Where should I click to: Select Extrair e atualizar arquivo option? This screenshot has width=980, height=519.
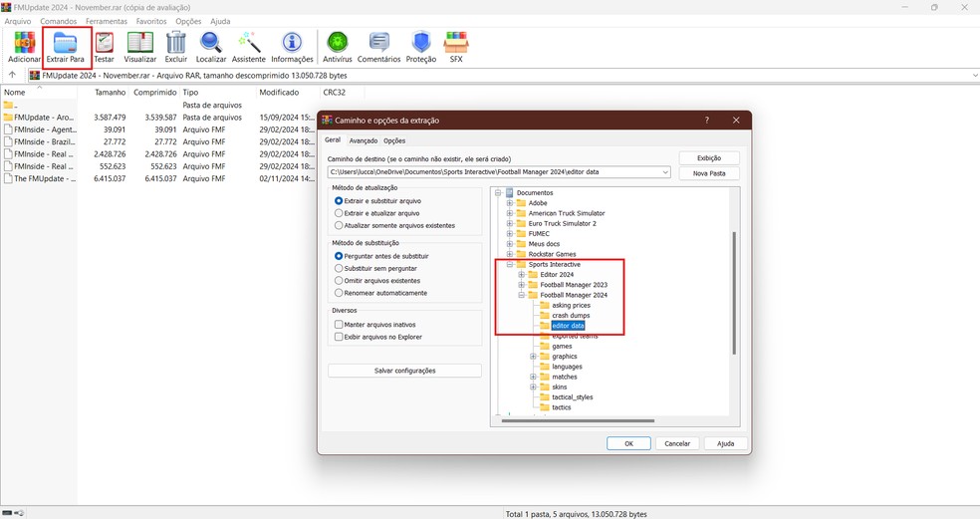pyautogui.click(x=339, y=213)
